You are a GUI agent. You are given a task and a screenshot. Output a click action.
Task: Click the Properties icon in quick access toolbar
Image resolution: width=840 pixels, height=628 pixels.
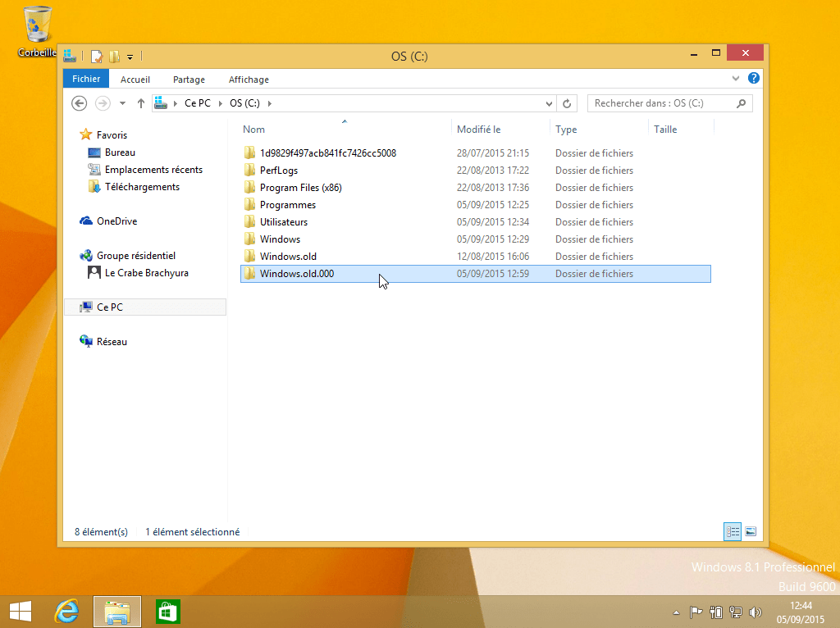point(97,57)
